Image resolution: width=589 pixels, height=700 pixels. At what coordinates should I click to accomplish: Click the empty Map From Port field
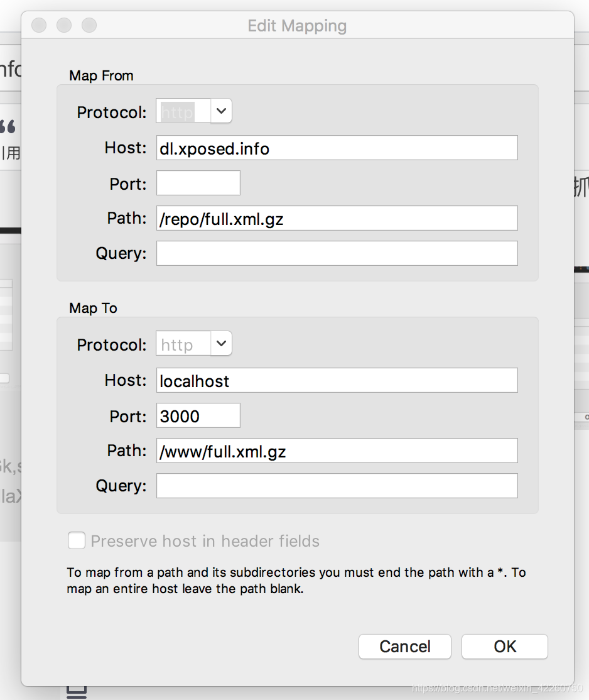tap(198, 183)
